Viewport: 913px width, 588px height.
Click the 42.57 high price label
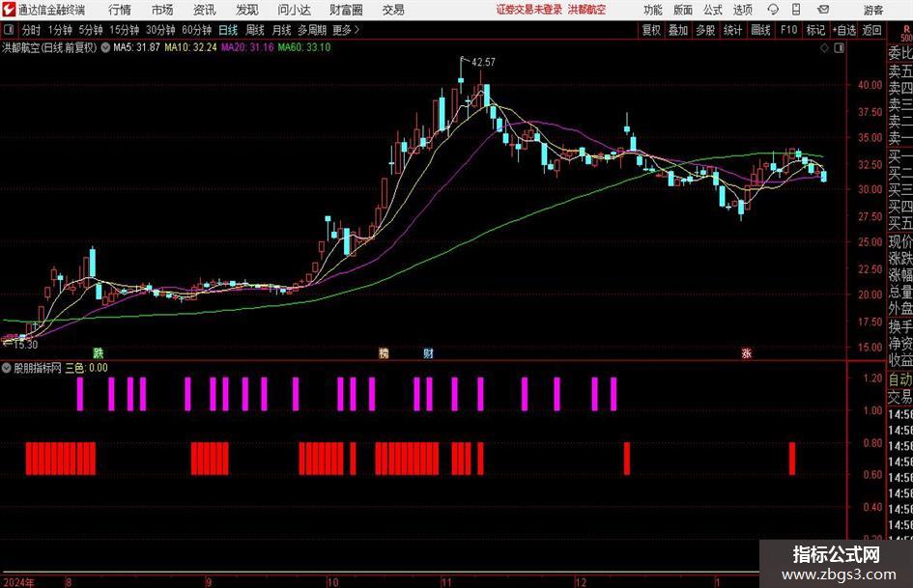483,63
